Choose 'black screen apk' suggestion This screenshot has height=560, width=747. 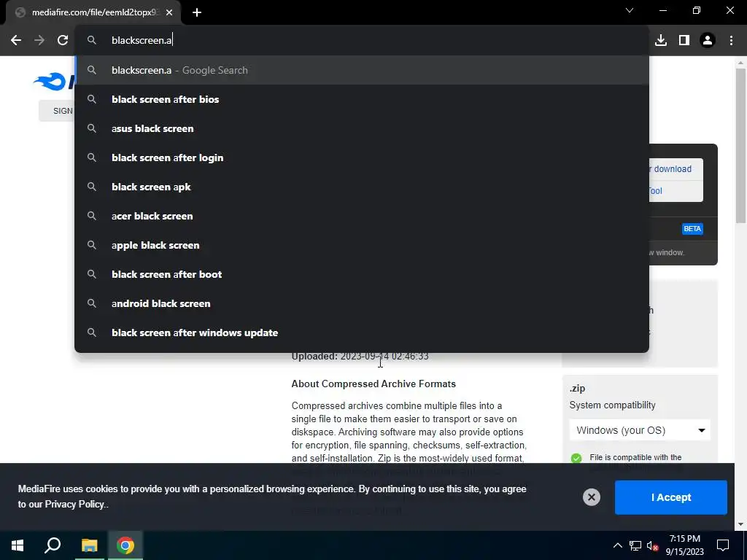[x=362, y=187]
